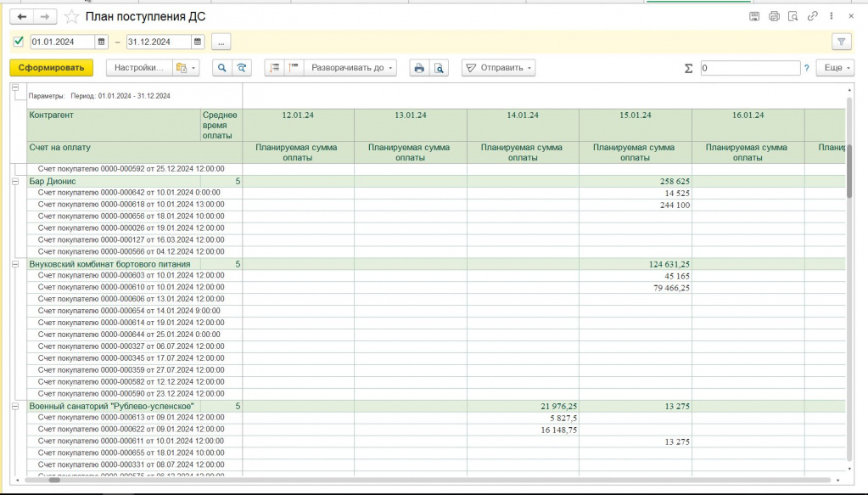Open the Отправить dropdown menu
This screenshot has width=868, height=495.
pos(499,68)
